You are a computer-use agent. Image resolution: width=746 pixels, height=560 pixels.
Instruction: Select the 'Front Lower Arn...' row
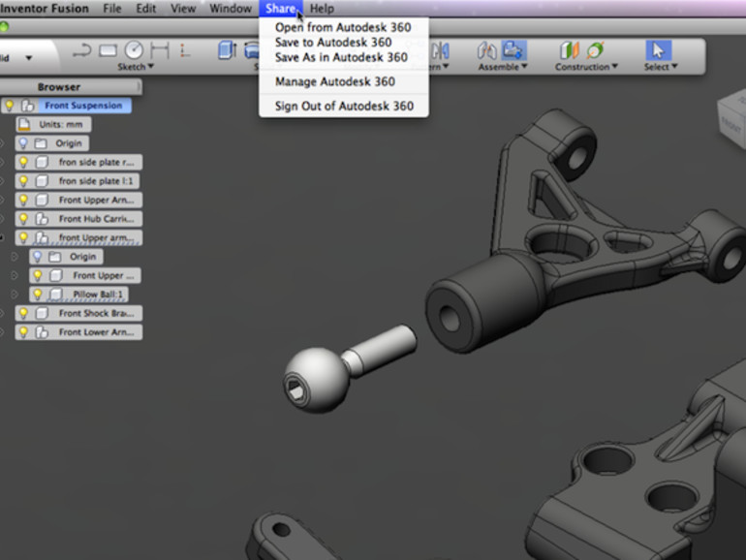tap(78, 332)
